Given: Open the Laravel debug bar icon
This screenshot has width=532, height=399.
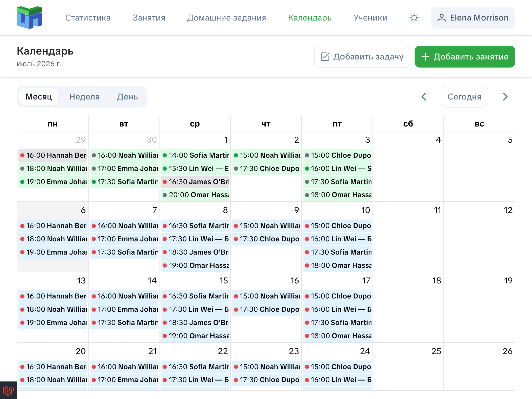Looking at the screenshot, I should (8, 390).
